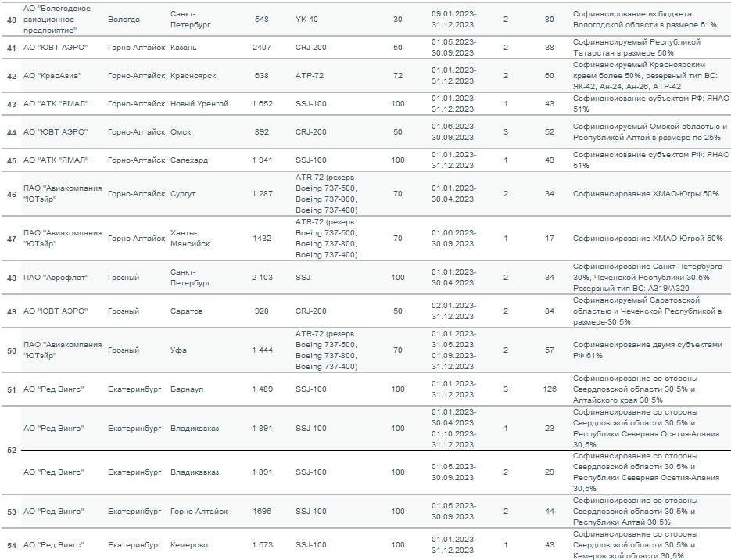The image size is (731, 560).
Task: Click date range '01.05.2023-30.09.2023' in row 41
Action: [x=453, y=48]
